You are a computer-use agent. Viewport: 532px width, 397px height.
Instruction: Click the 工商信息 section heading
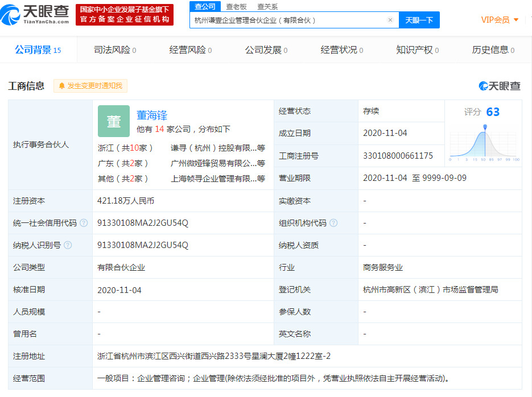[x=26, y=86]
